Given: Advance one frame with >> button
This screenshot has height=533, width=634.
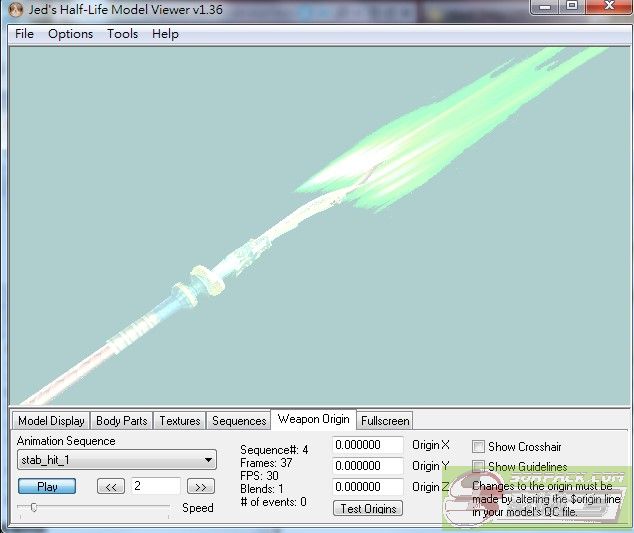Looking at the screenshot, I should (x=201, y=487).
